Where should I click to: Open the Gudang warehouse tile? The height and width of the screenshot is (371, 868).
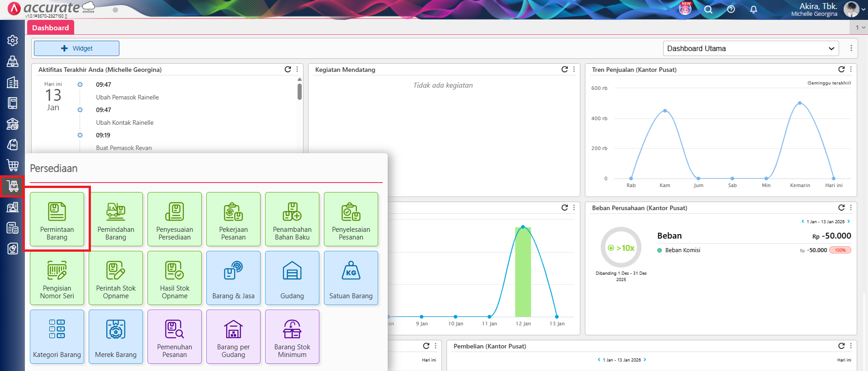pyautogui.click(x=292, y=278)
